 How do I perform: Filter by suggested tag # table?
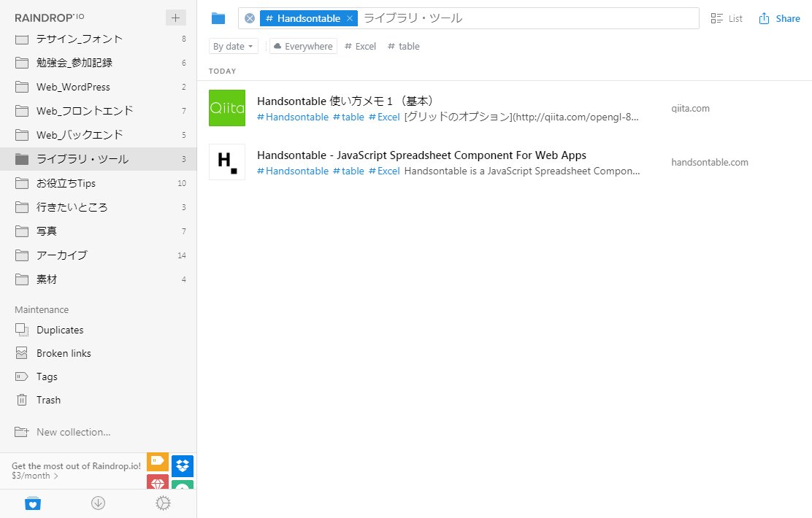tap(403, 46)
